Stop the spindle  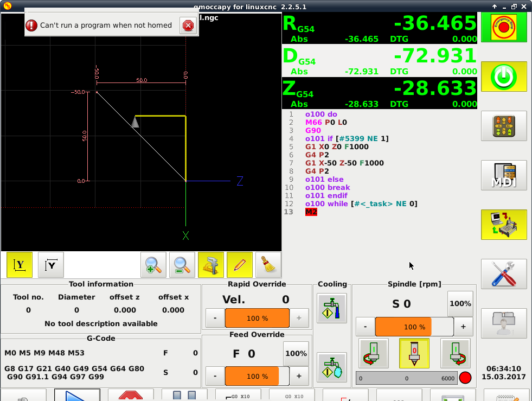pyautogui.click(x=414, y=353)
